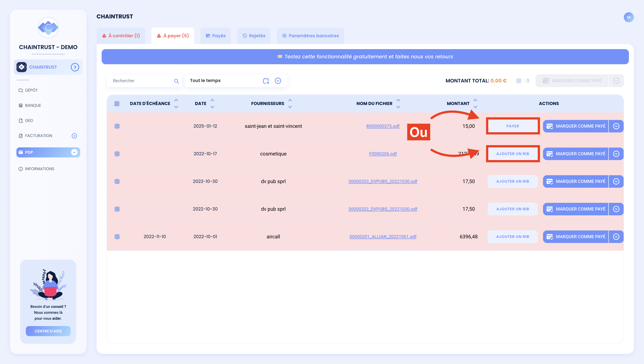
Task: Check the 00000203_DVPUBS row checkbox
Action: click(117, 182)
